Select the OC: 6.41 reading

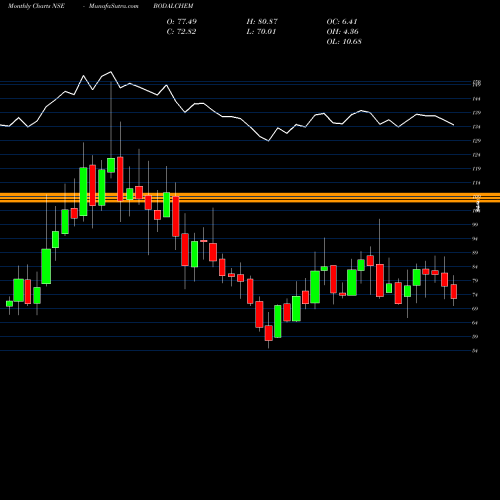tap(342, 21)
